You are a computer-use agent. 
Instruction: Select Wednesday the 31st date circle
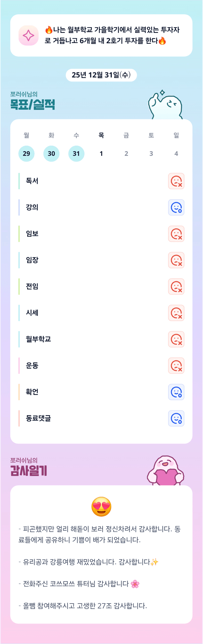pos(76,153)
